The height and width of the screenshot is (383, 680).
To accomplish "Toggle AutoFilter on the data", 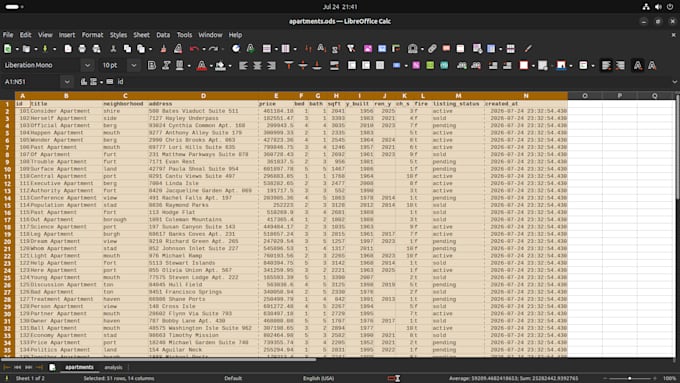I will pos(351,49).
